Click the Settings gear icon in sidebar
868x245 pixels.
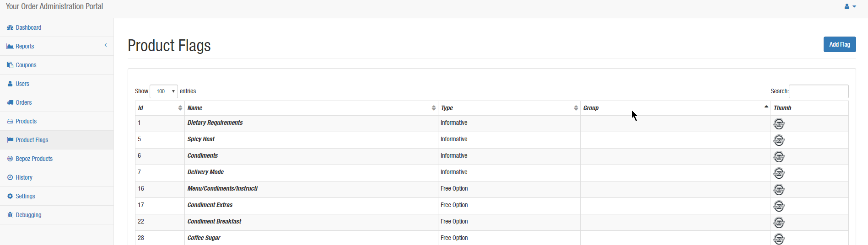10,196
